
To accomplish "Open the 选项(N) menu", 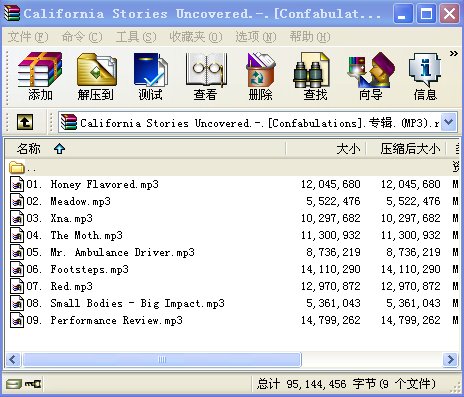I will pos(256,37).
